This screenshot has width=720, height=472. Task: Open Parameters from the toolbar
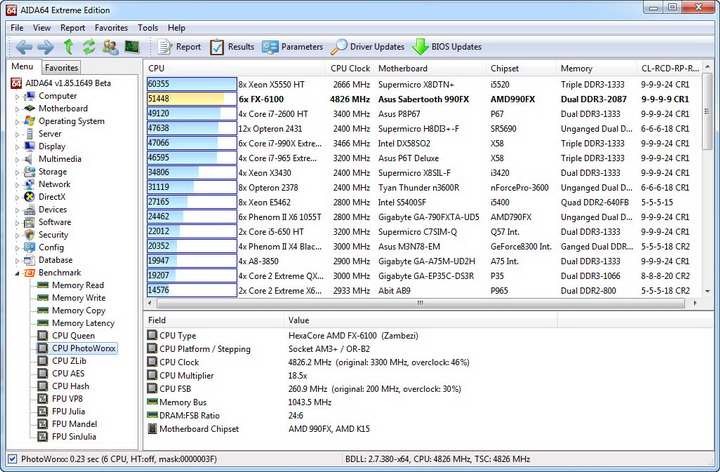click(292, 47)
